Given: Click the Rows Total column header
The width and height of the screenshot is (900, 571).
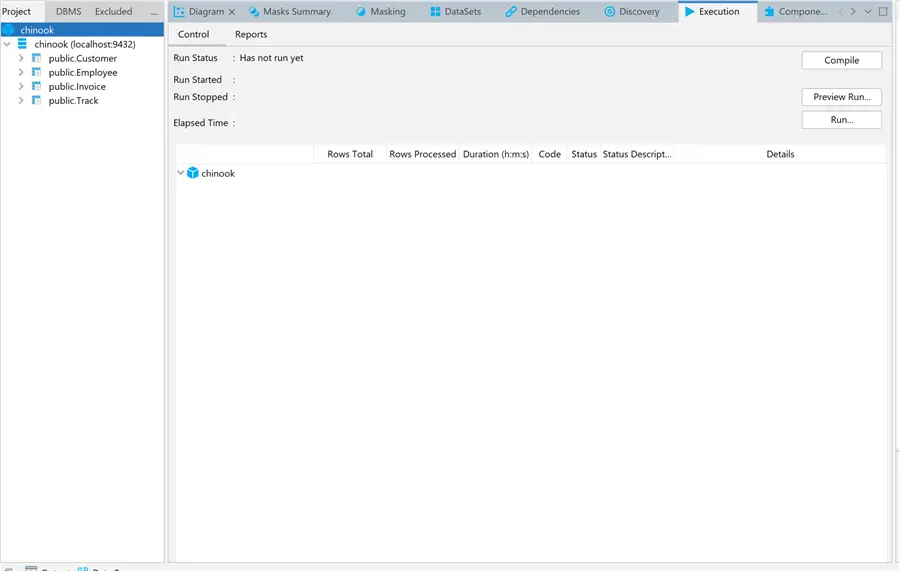Looking at the screenshot, I should [350, 154].
